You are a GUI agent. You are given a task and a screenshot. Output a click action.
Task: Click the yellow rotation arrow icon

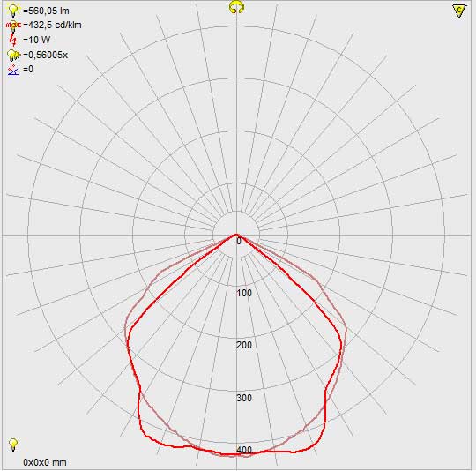point(236,8)
